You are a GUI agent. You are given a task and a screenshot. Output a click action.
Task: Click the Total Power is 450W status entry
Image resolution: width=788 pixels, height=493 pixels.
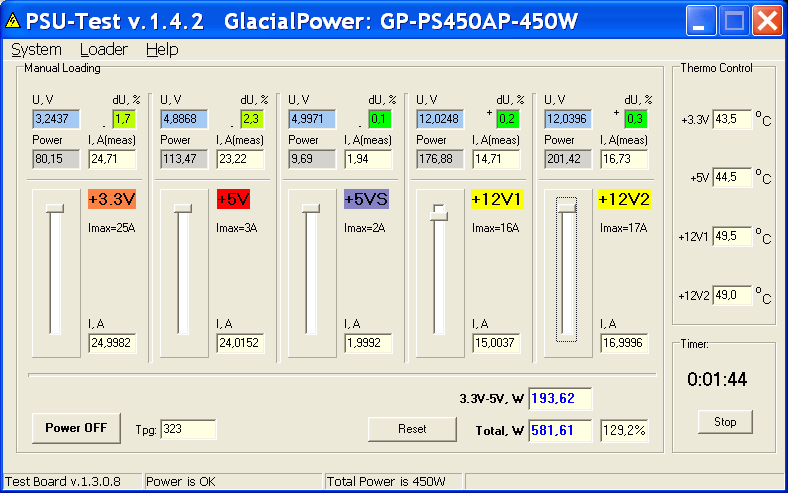394,481
